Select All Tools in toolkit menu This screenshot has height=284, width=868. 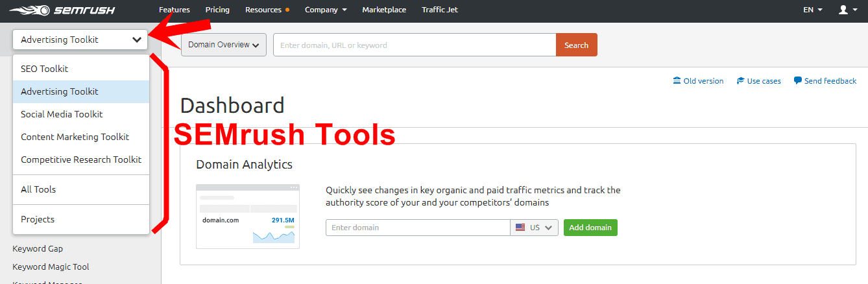tap(38, 189)
